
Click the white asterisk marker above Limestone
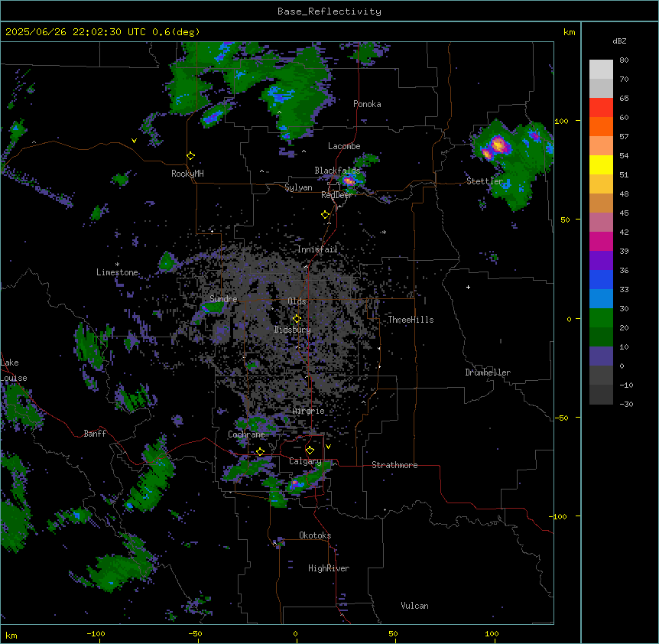coord(117,265)
